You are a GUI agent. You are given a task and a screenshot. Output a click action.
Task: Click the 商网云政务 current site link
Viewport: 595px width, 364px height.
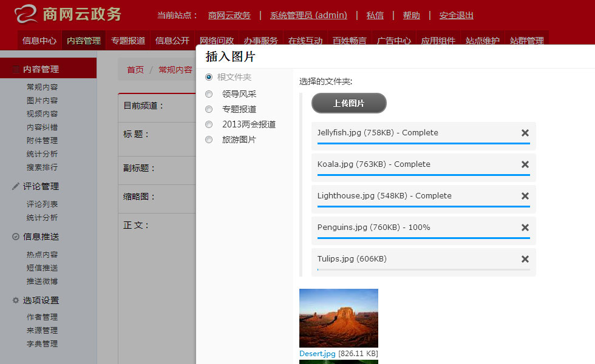(229, 16)
